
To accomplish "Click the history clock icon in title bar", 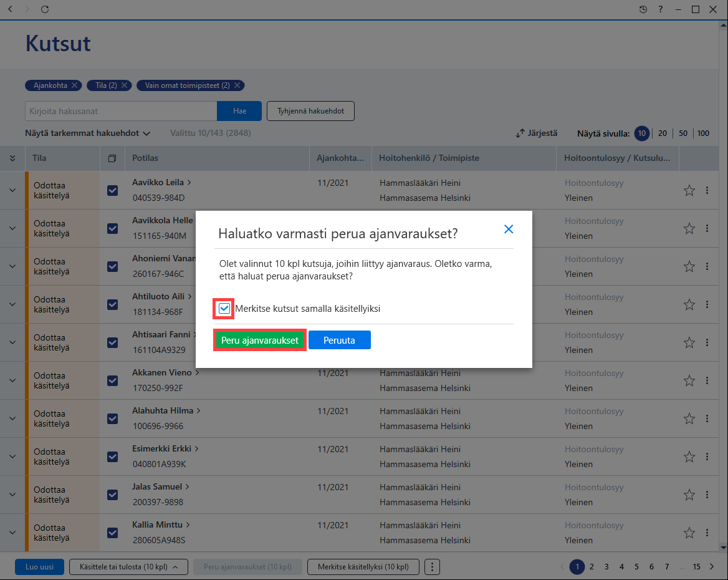I will [643, 9].
